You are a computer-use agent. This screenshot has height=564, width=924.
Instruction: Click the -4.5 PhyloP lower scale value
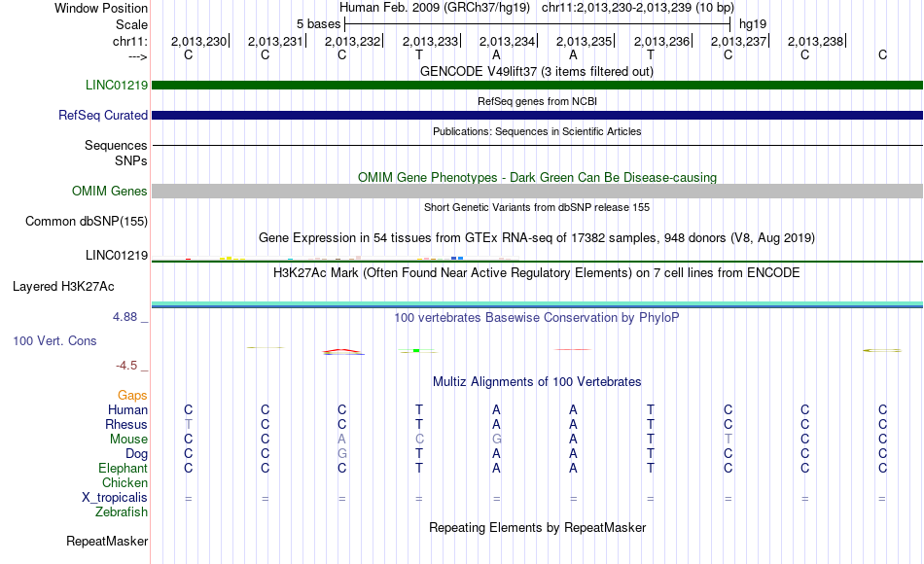[126, 366]
